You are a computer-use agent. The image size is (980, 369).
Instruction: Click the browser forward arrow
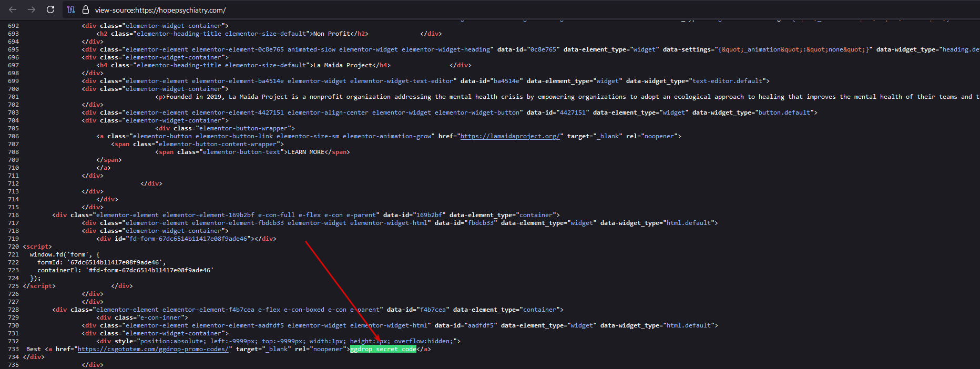32,9
